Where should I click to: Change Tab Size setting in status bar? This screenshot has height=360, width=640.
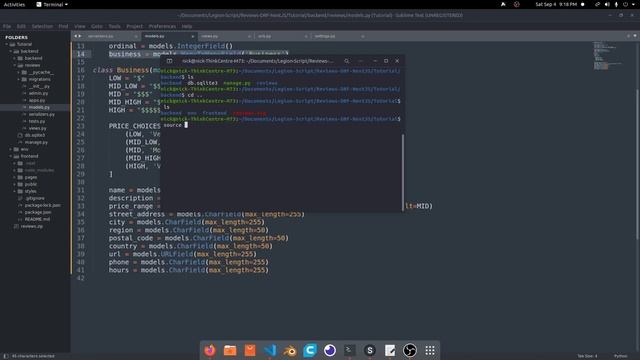point(587,356)
